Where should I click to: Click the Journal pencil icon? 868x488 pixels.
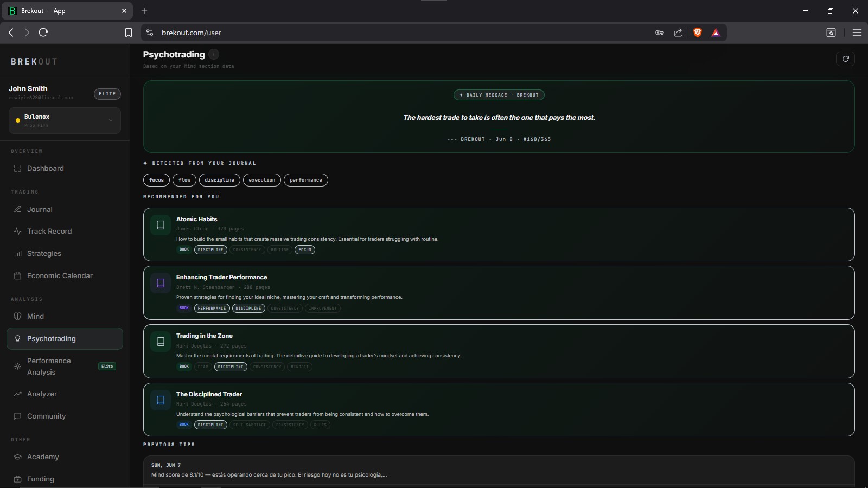pos(17,209)
